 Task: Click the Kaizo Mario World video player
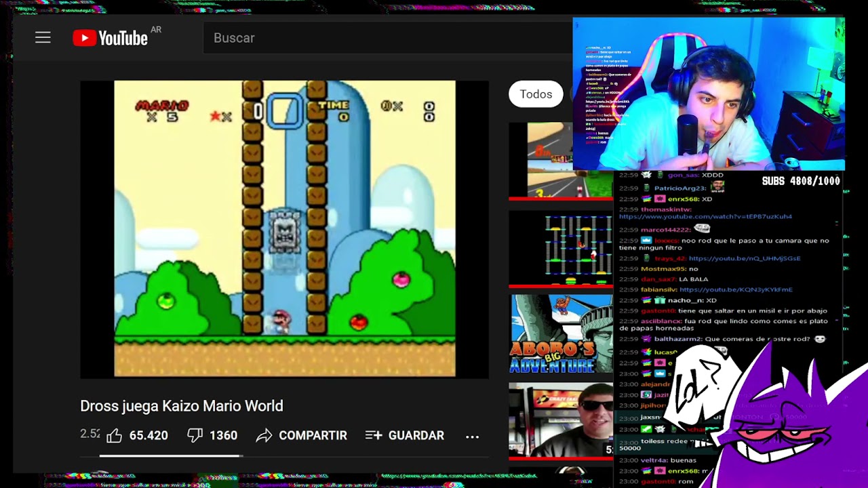(x=284, y=229)
